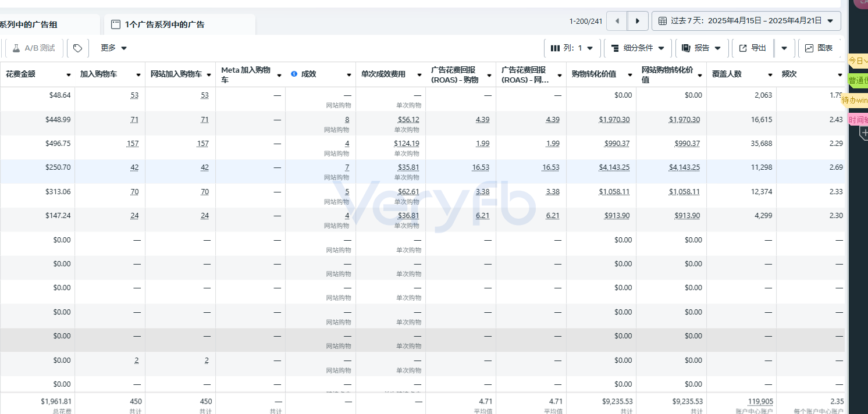Viewport: 868px width, 414px height.
Task: Open Meta 加入购物车 column header arrow
Action: 279,75
